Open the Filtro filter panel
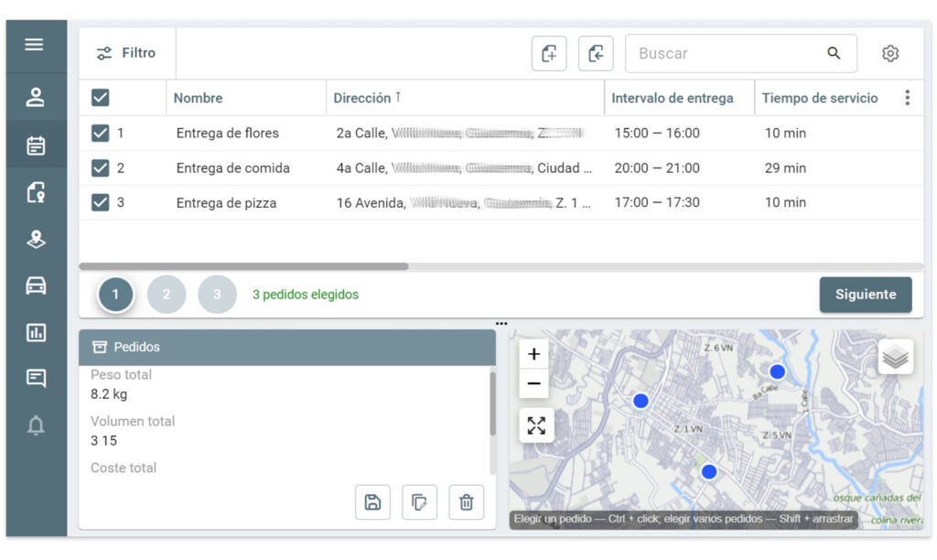The height and width of the screenshot is (560, 937). (x=126, y=54)
